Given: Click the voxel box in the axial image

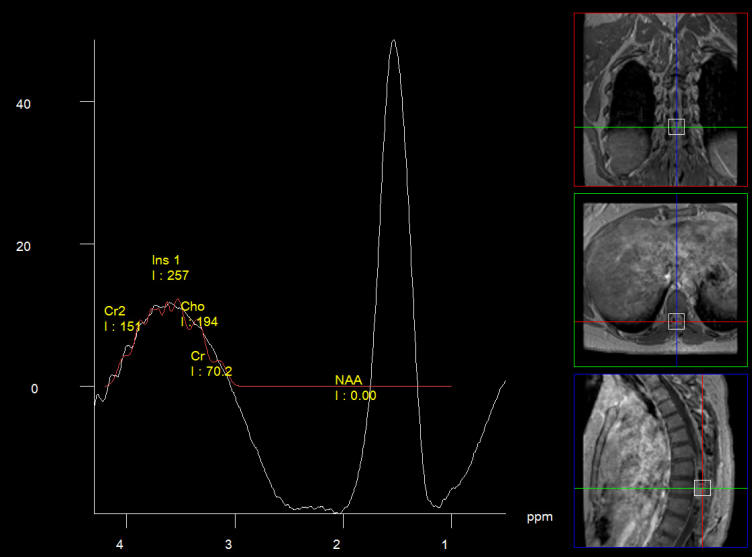Looking at the screenshot, I should coord(676,321).
